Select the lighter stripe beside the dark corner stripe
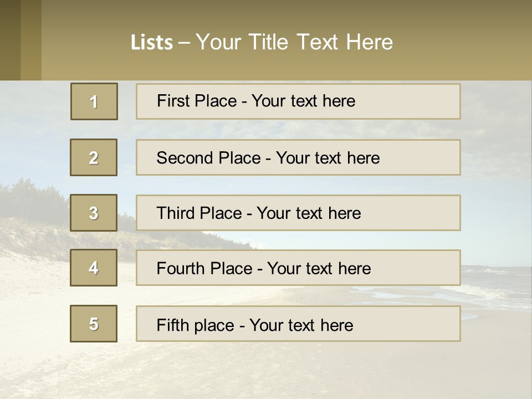Screen dimensions: 532x399 (x=31, y=40)
